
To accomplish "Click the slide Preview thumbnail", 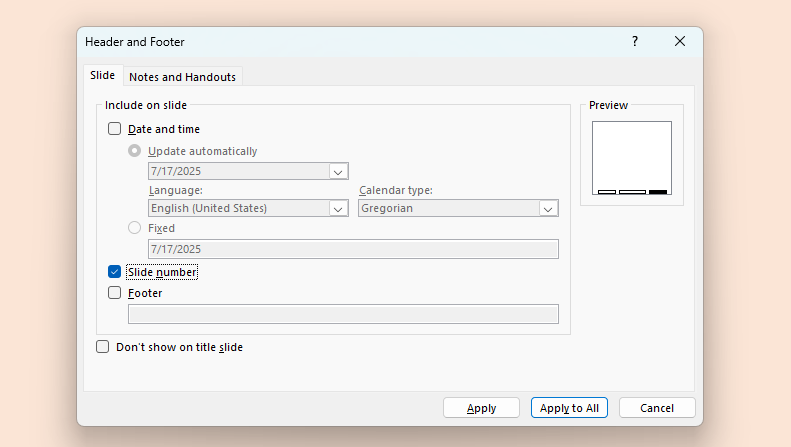I will point(631,157).
